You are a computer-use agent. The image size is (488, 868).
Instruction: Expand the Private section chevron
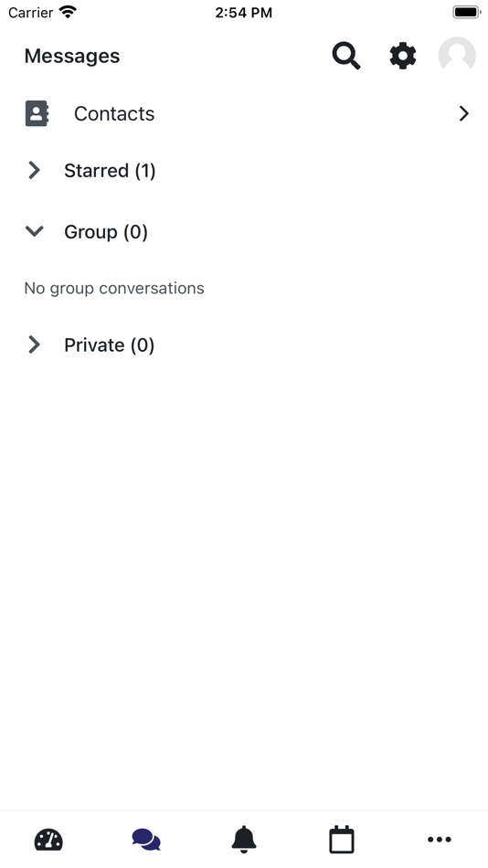coord(35,344)
